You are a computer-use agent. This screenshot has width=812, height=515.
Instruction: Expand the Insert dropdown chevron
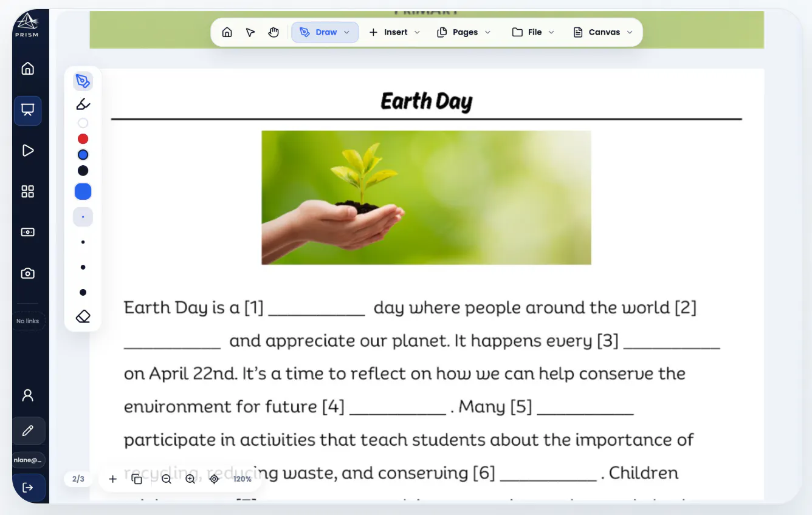click(x=417, y=32)
